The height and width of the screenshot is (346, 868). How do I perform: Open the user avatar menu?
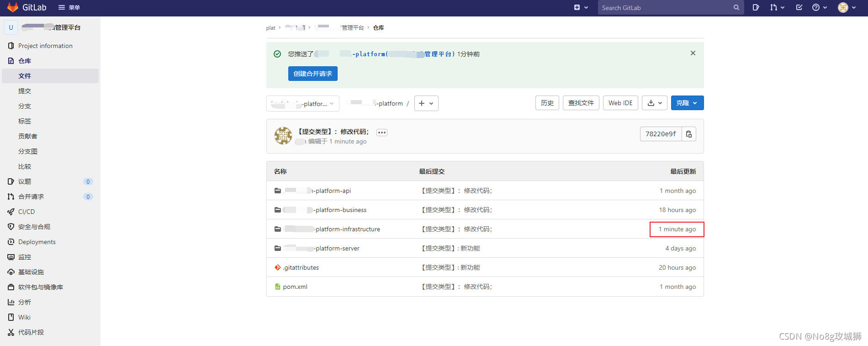coord(847,7)
